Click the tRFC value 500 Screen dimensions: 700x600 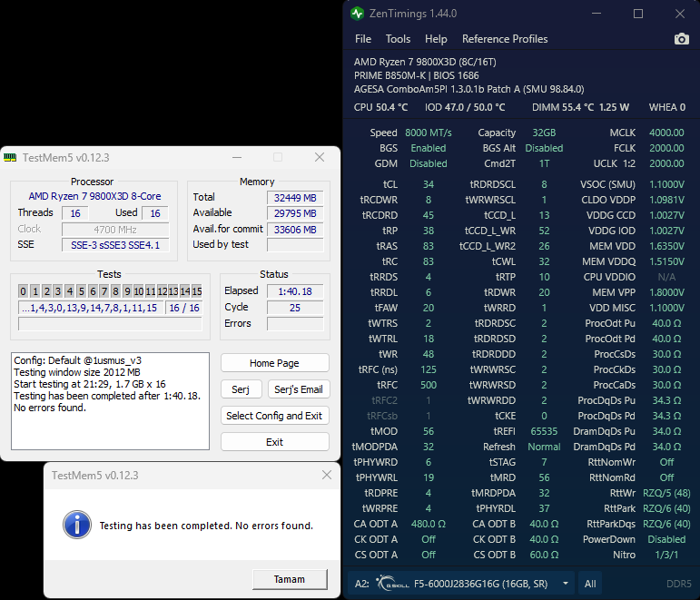click(x=429, y=385)
